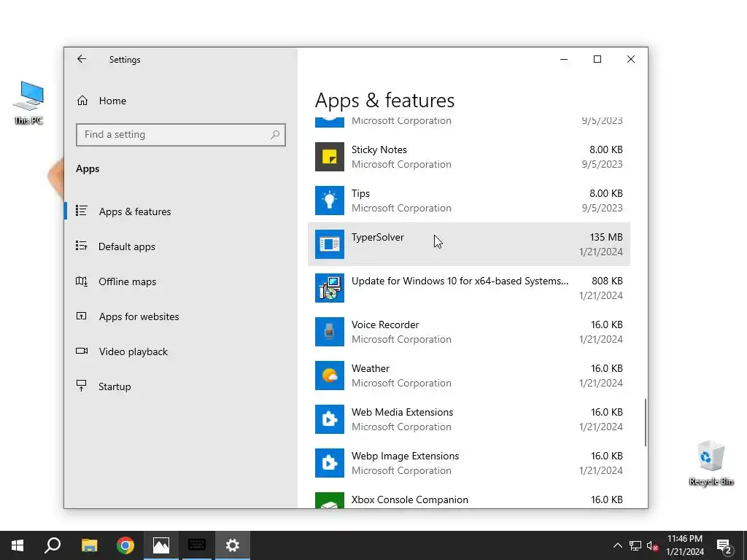Show hidden tray icons chevron
Screen dimensions: 747x560
[617, 545]
